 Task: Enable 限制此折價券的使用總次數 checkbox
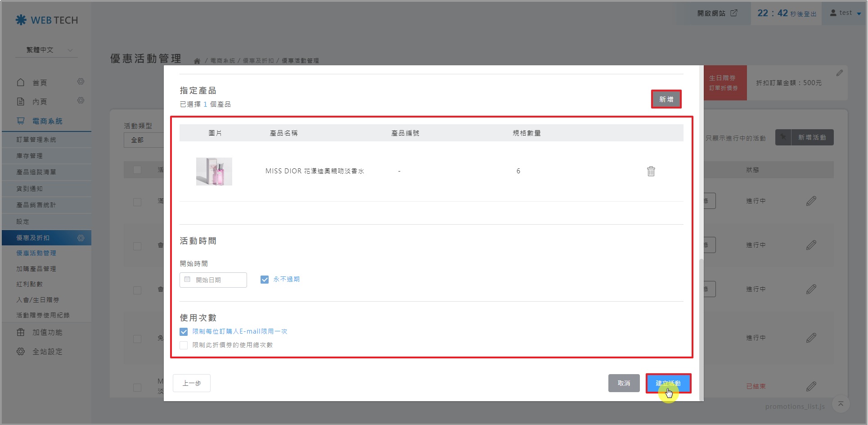click(184, 345)
